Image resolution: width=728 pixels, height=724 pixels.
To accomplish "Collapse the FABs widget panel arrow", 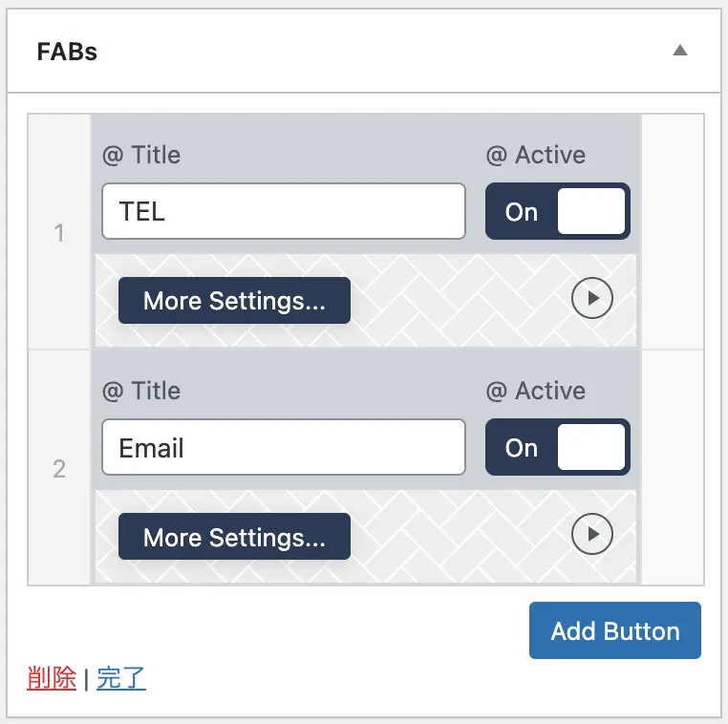I will (x=679, y=50).
